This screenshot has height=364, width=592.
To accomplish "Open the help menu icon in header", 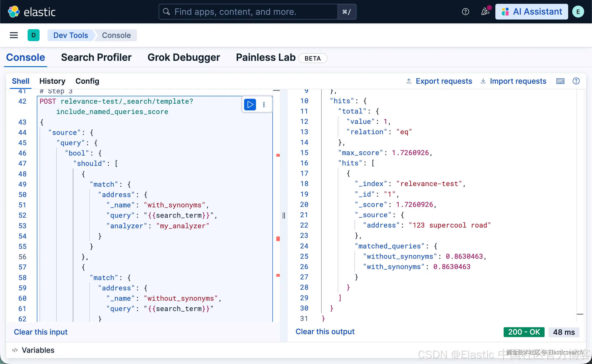I will pyautogui.click(x=465, y=12).
